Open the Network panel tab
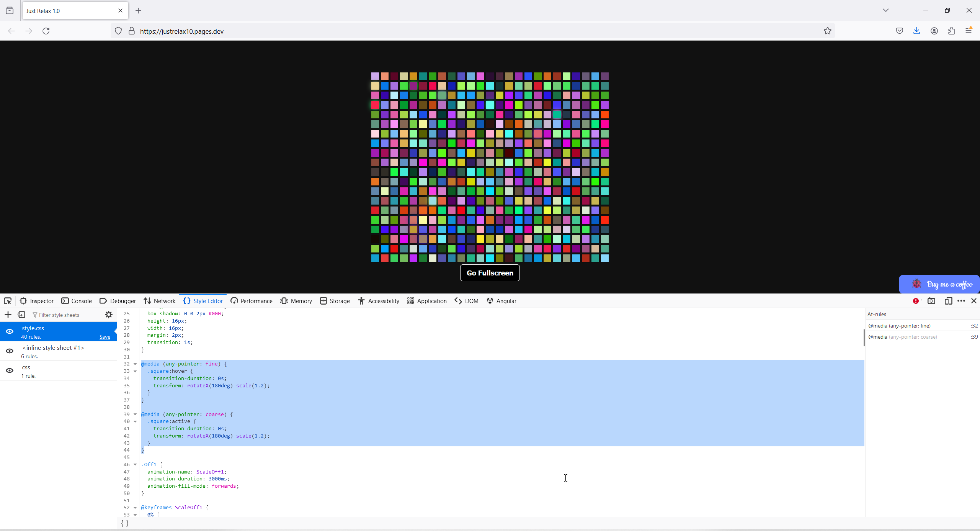This screenshot has width=980, height=531. click(x=160, y=301)
